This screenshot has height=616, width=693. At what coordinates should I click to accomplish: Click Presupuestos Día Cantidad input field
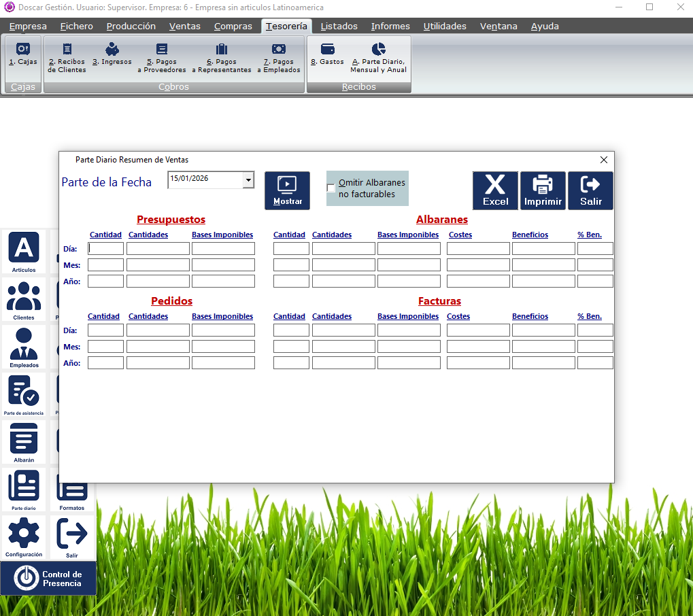(x=105, y=249)
